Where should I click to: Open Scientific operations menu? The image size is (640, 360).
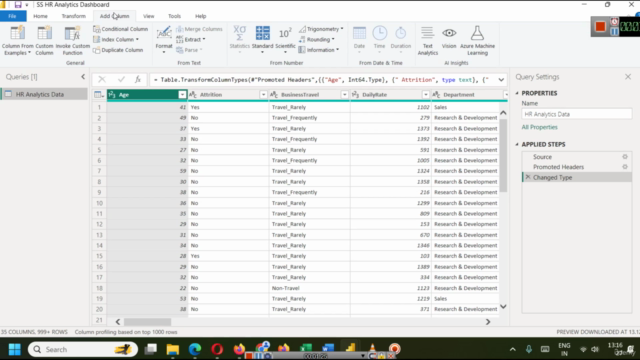[x=285, y=39]
